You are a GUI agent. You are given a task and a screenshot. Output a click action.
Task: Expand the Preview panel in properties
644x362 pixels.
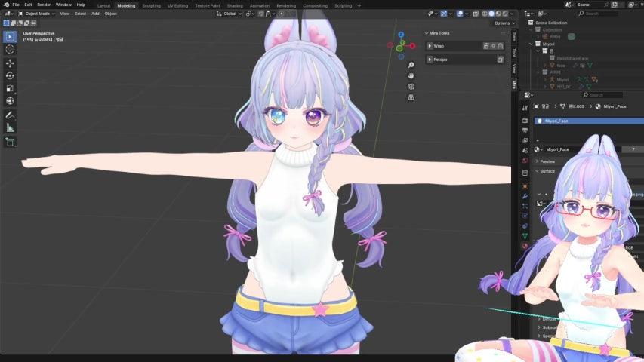(x=547, y=161)
